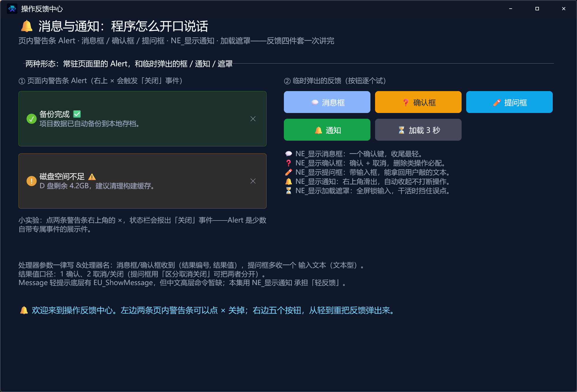Screen dimensions: 577x392
Task: Click the checkbox emoji after 备份完成 title
Action: (77, 114)
